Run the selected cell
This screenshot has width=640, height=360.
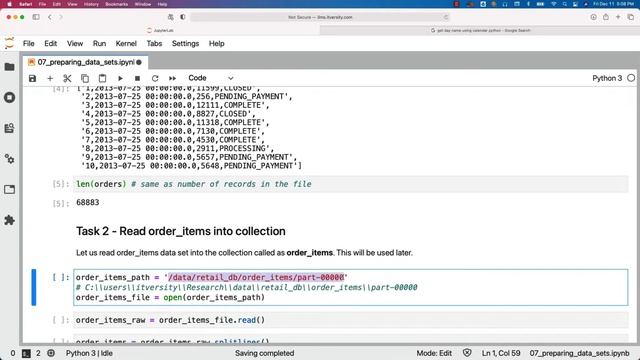tap(120, 78)
